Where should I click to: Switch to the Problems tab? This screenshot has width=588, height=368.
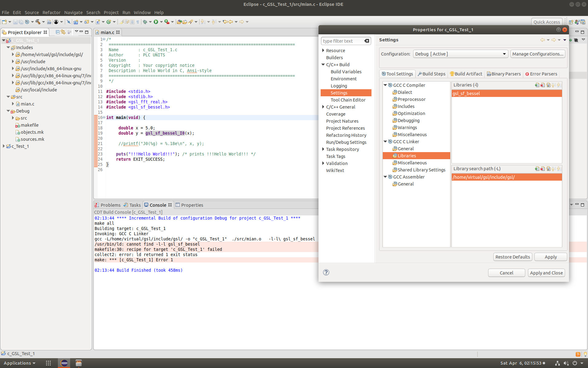tap(107, 205)
